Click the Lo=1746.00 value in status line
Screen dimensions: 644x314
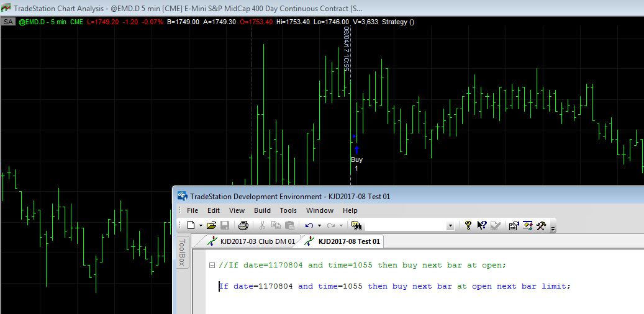[332, 22]
